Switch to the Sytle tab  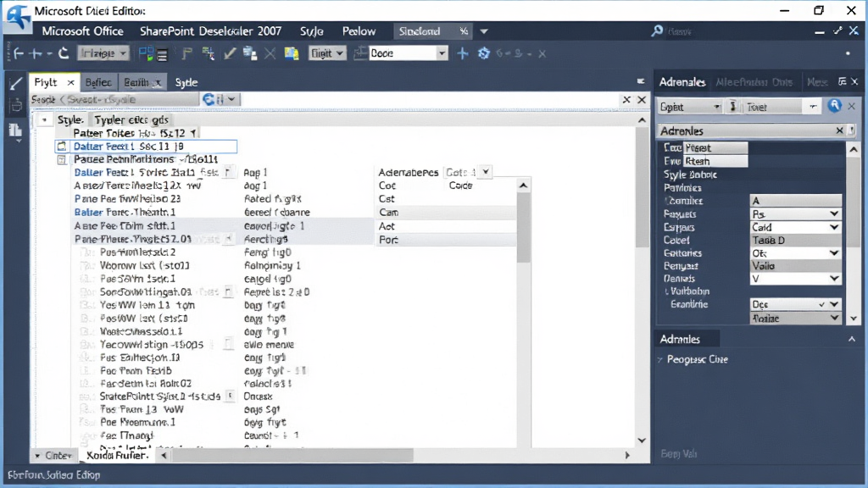(x=186, y=82)
